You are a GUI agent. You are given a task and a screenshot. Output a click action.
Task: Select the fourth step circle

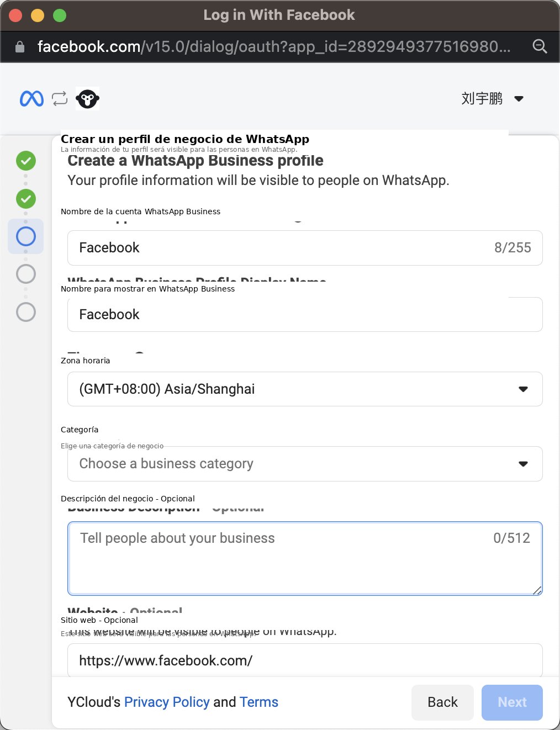click(x=26, y=274)
